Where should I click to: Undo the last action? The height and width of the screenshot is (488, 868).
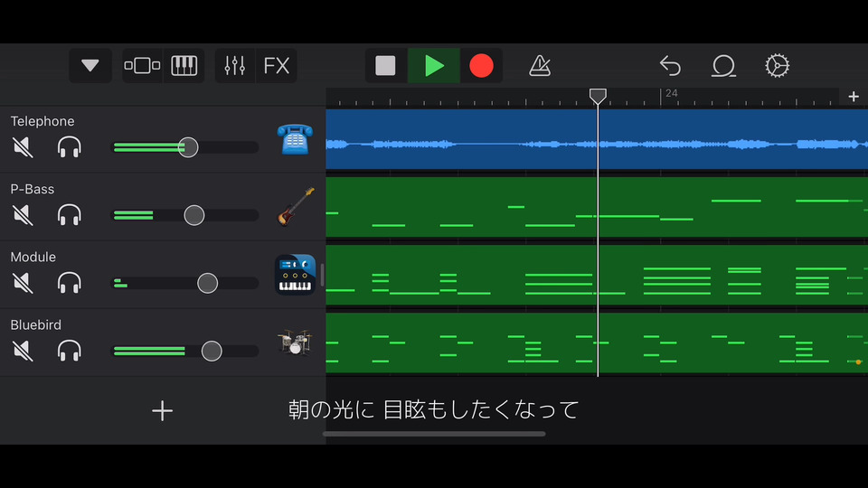(x=670, y=66)
